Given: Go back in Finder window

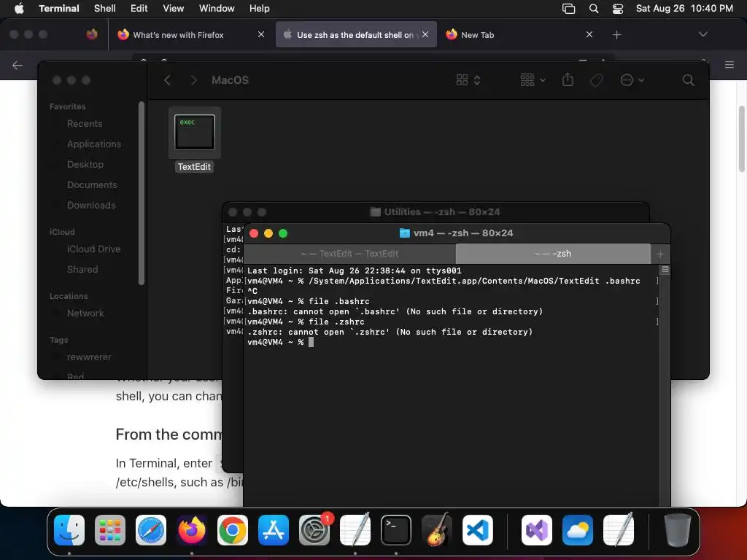Looking at the screenshot, I should [167, 80].
